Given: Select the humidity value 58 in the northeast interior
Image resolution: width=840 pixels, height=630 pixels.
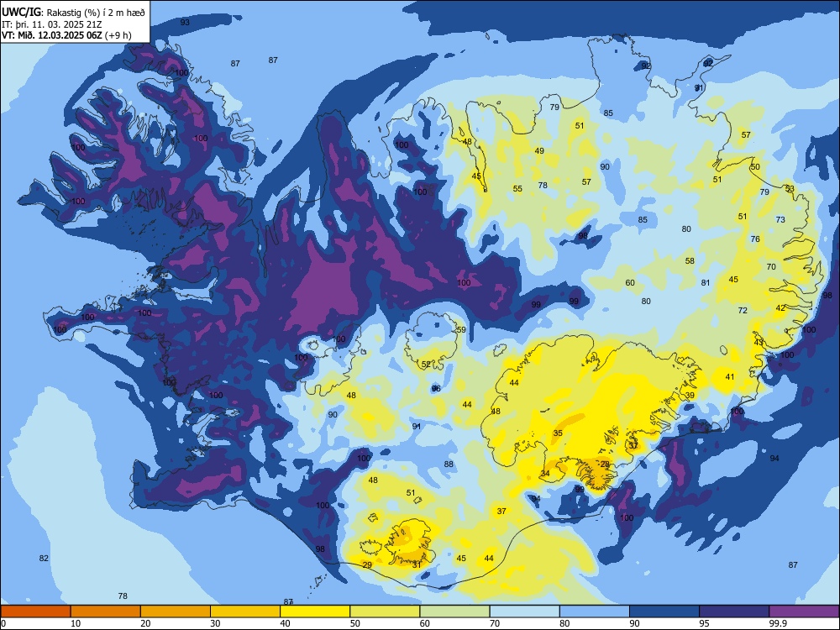Looking at the screenshot, I should 690,261.
